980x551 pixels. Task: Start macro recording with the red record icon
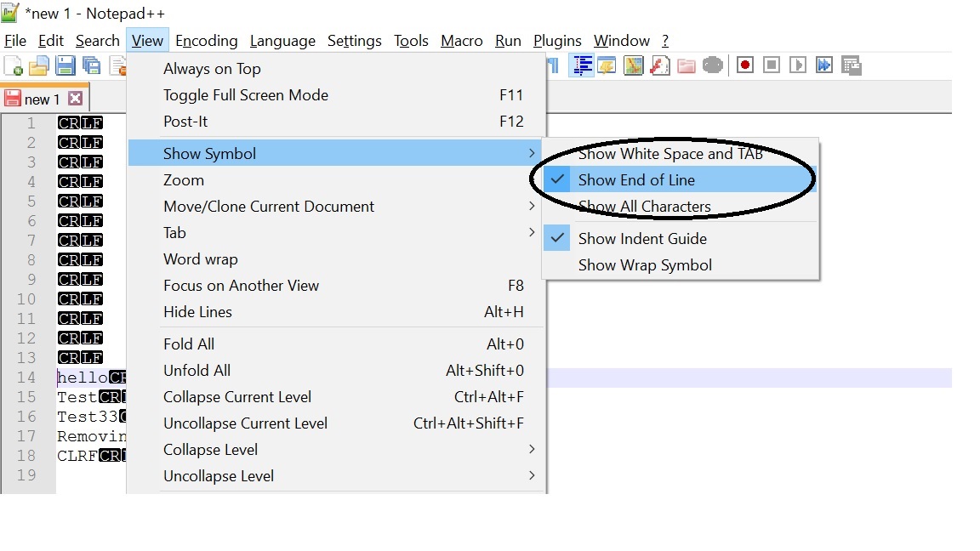(x=744, y=65)
